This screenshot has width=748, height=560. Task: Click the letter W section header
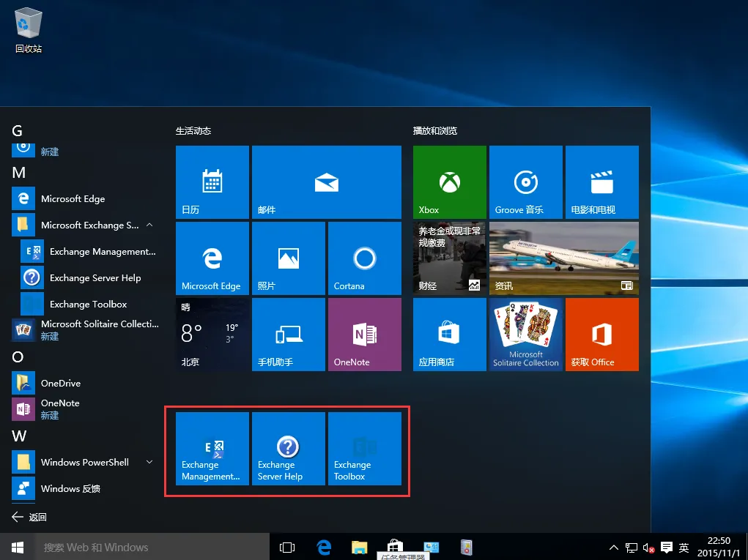pos(19,436)
